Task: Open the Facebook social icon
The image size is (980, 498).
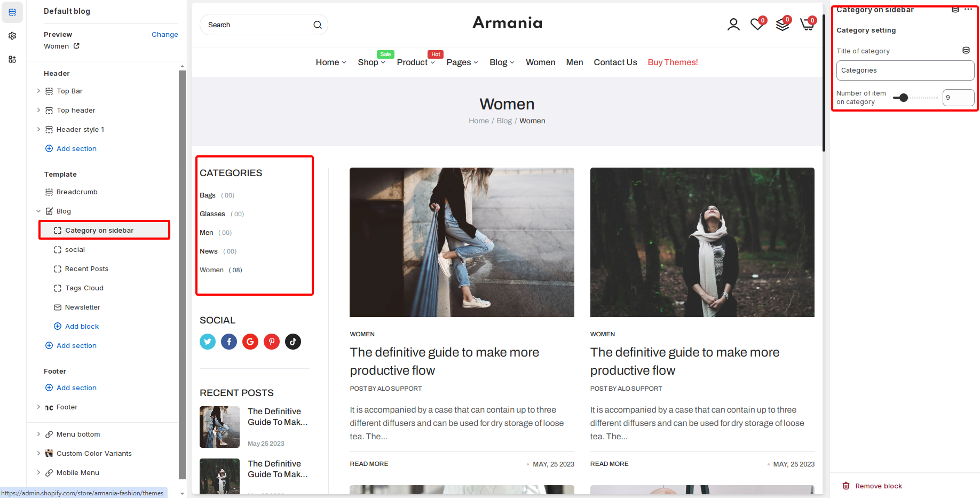Action: tap(229, 342)
